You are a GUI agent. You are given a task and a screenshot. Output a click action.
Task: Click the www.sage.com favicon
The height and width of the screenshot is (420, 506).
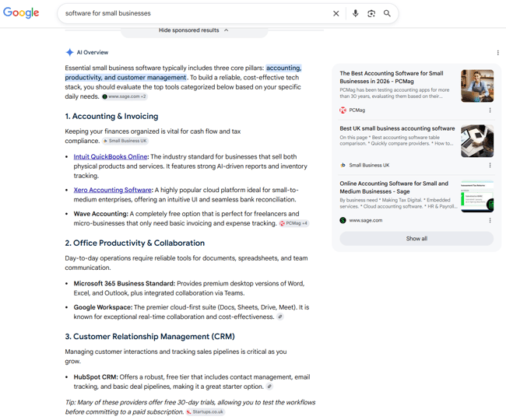click(343, 220)
